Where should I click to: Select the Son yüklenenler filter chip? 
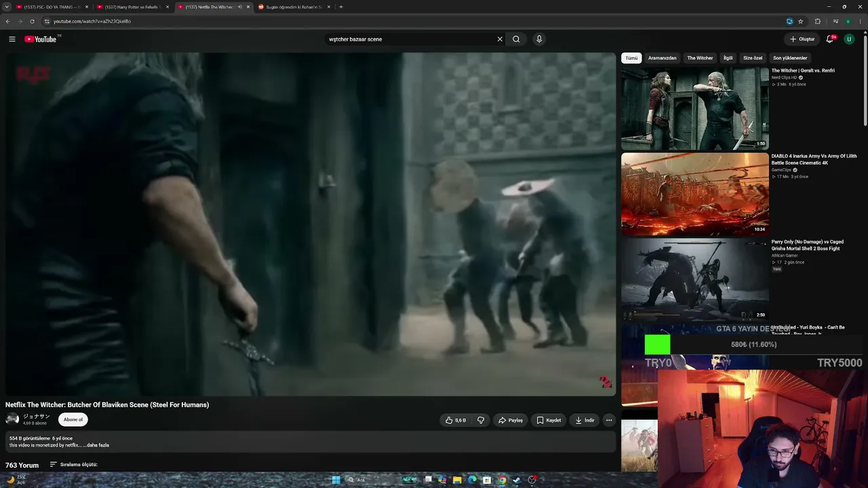[x=790, y=58]
